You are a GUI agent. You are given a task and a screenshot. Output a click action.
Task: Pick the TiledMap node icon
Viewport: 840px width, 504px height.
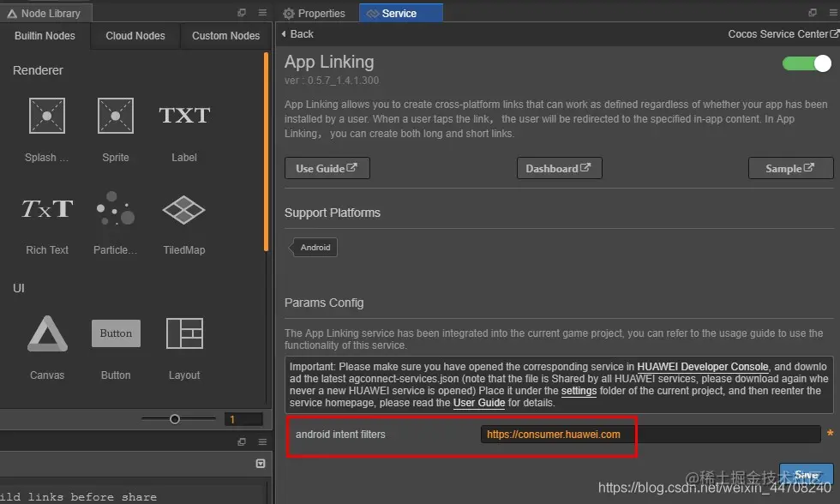coord(183,209)
